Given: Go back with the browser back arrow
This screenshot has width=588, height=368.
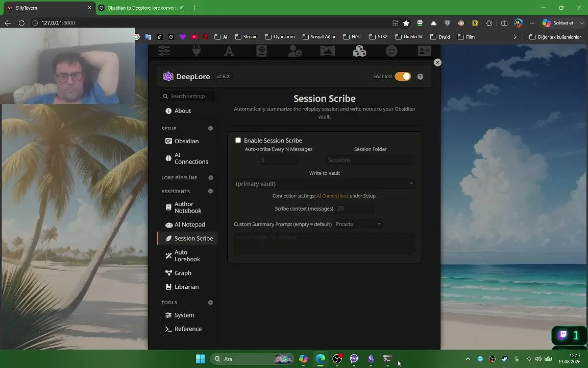Looking at the screenshot, I should 8,23.
